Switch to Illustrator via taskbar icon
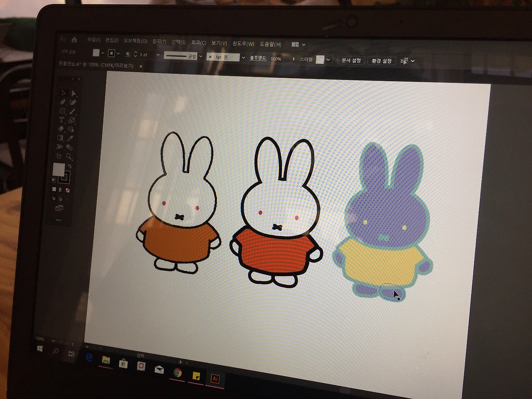 pyautogui.click(x=215, y=379)
